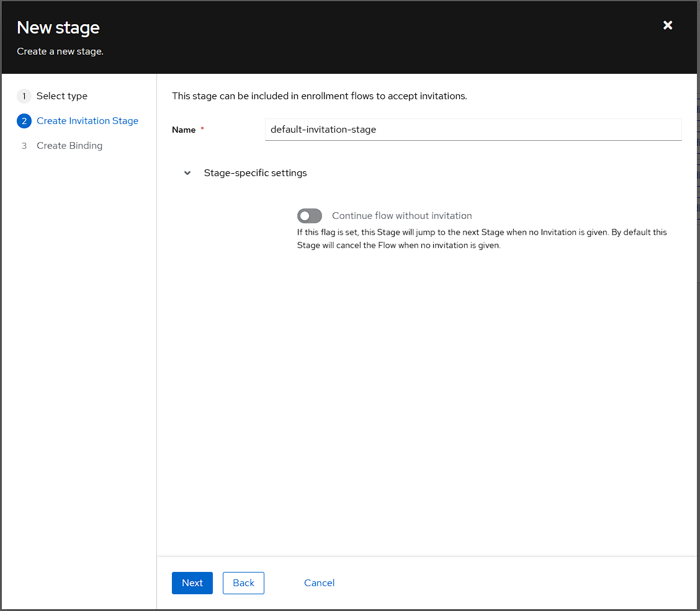Enable the Continue flow without invitation switch
The image size is (700, 611).
point(310,216)
